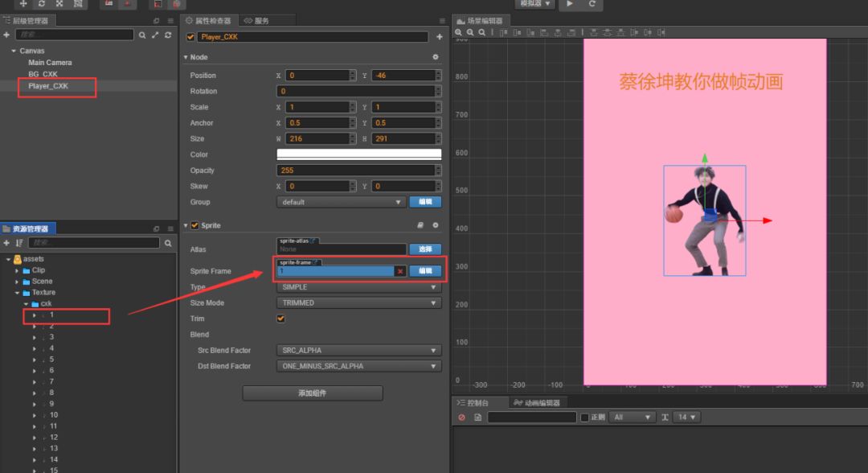Open Dst Blend Factor dropdown

pos(358,366)
